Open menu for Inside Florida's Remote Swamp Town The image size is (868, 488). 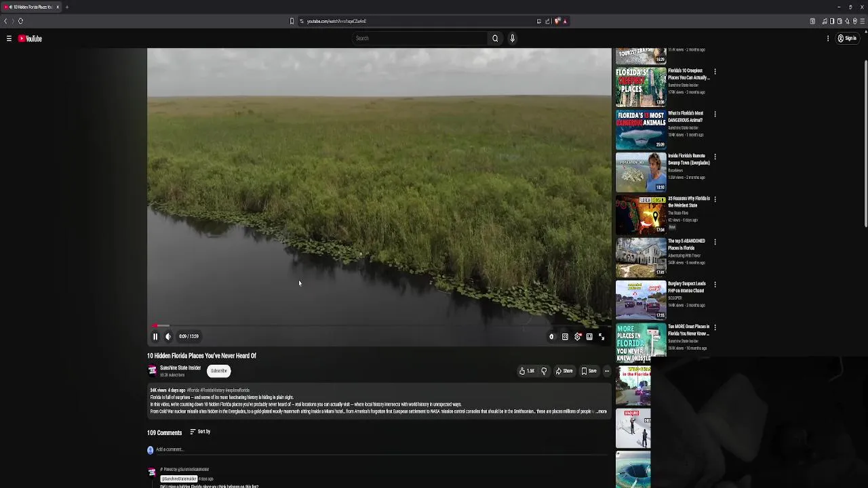tap(715, 157)
